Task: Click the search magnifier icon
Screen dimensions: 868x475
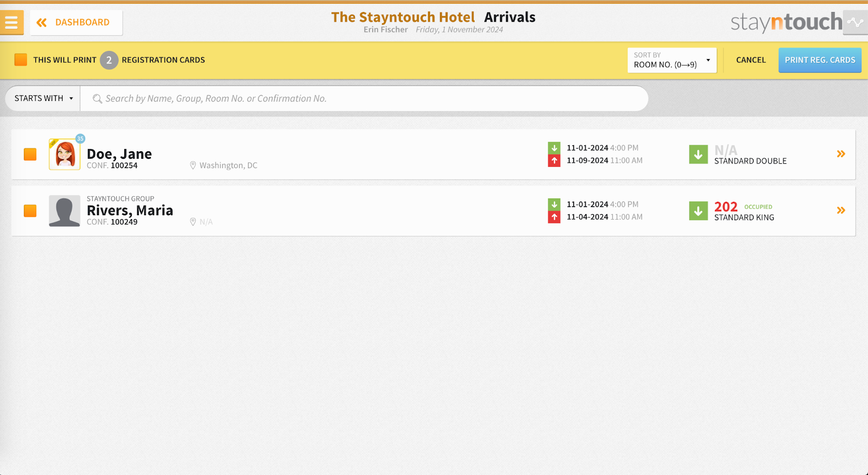Action: (97, 99)
